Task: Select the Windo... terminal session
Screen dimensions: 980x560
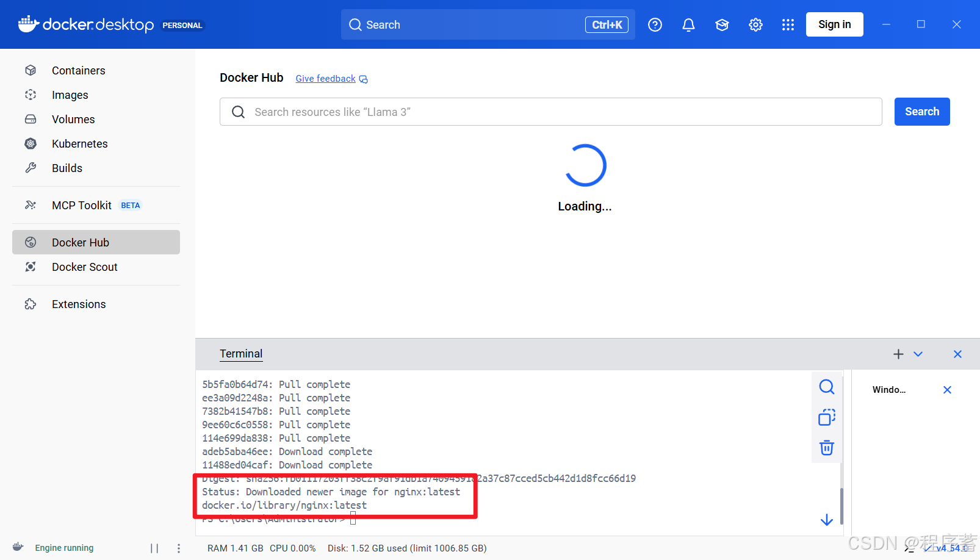Action: [889, 390]
